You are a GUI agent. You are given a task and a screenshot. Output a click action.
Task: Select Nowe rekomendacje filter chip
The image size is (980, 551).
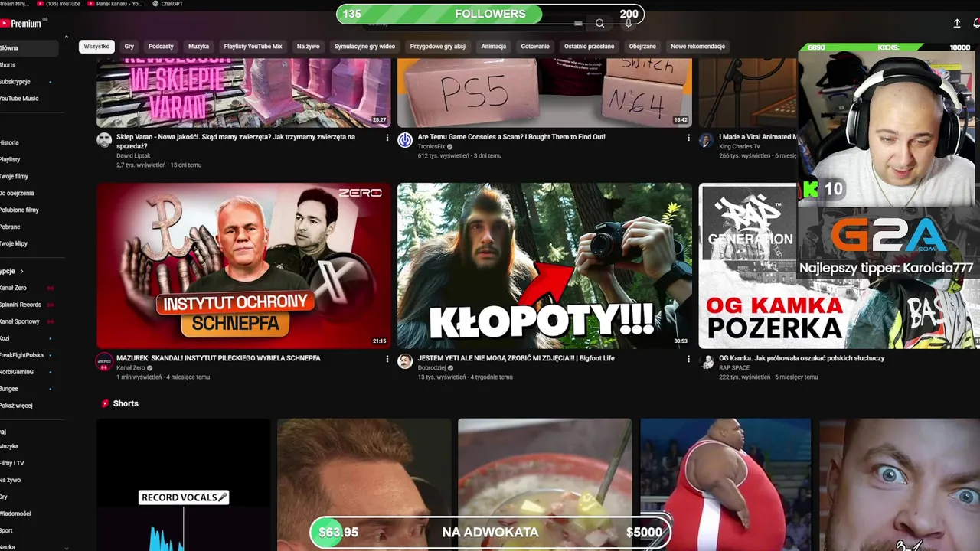(x=697, y=47)
